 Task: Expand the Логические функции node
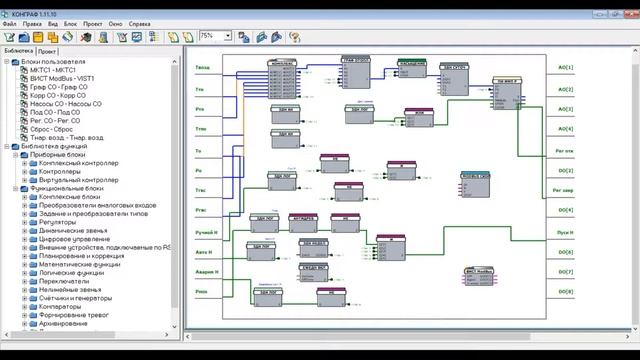pyautogui.click(x=24, y=273)
